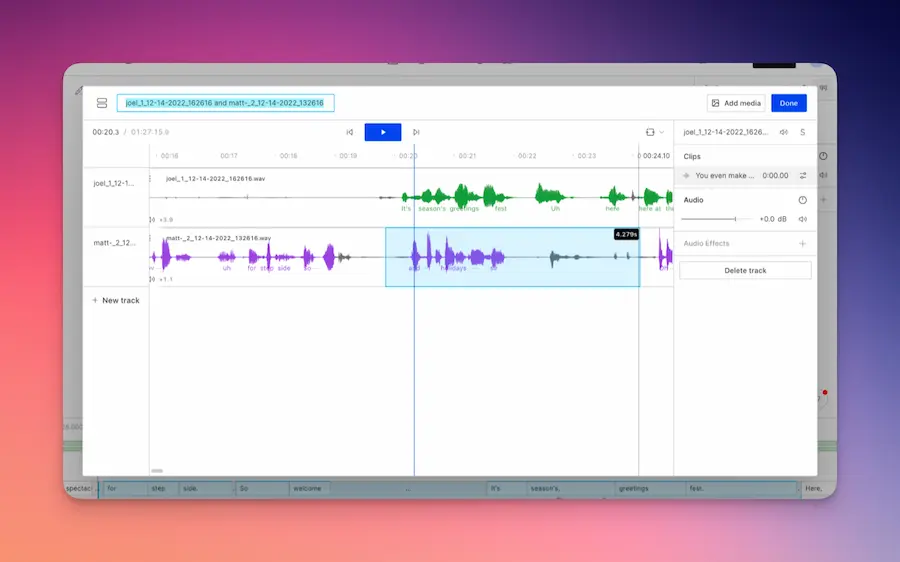Click the matt clip volume icon showing +1.1

152,279
